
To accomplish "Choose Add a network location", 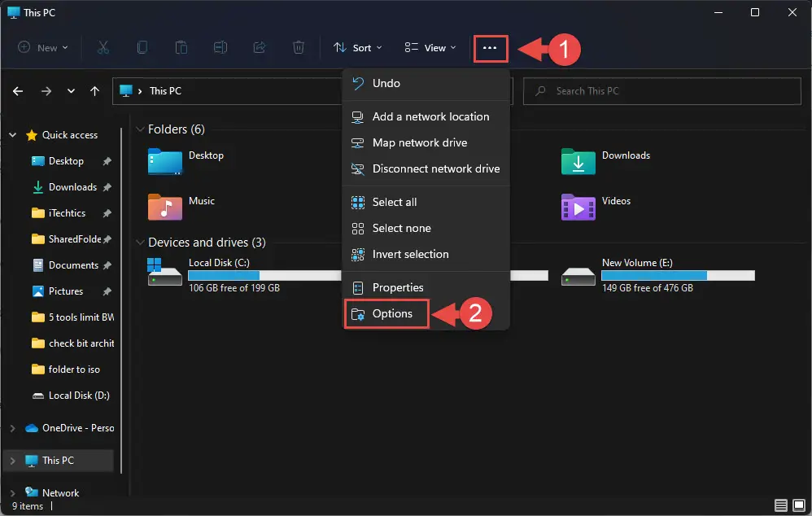I will 426,117.
